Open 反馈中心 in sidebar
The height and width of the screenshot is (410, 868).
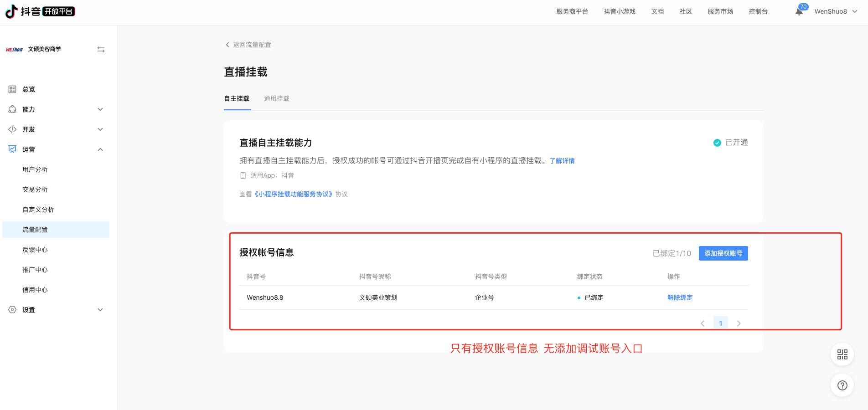pyautogui.click(x=35, y=250)
